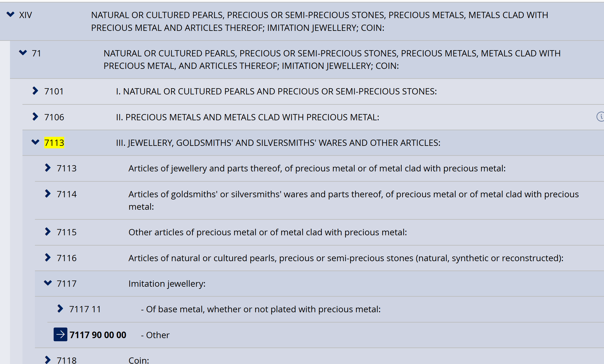Select row 7101 natural or cultured pearls text

click(276, 91)
